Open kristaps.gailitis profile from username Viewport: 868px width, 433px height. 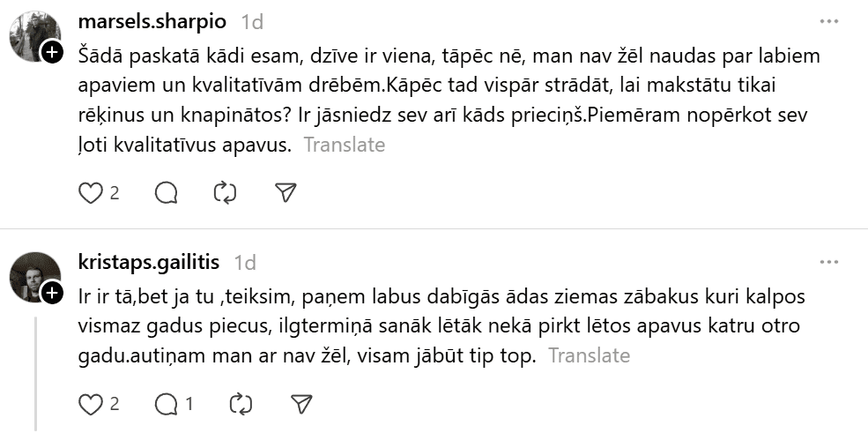(149, 262)
